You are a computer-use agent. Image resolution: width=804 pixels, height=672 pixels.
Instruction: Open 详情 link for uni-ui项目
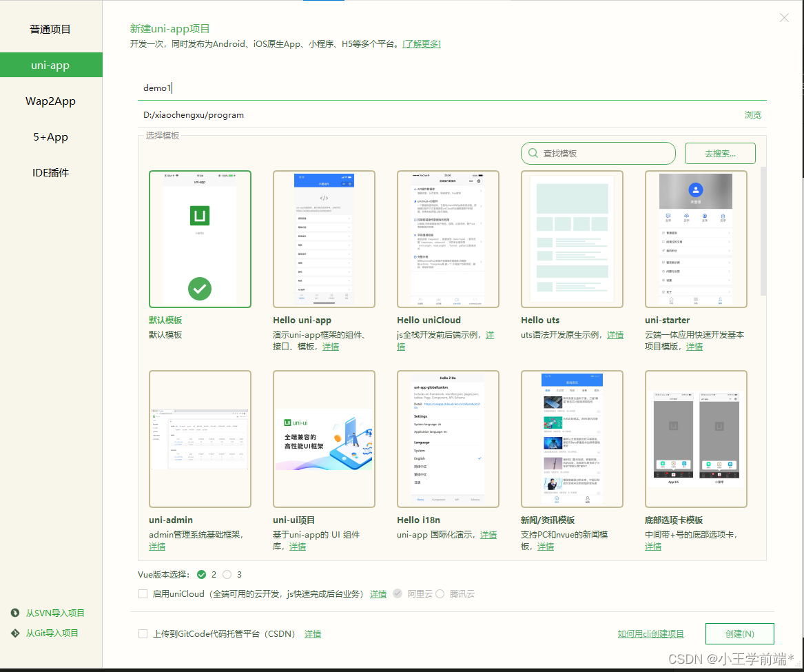(298, 547)
